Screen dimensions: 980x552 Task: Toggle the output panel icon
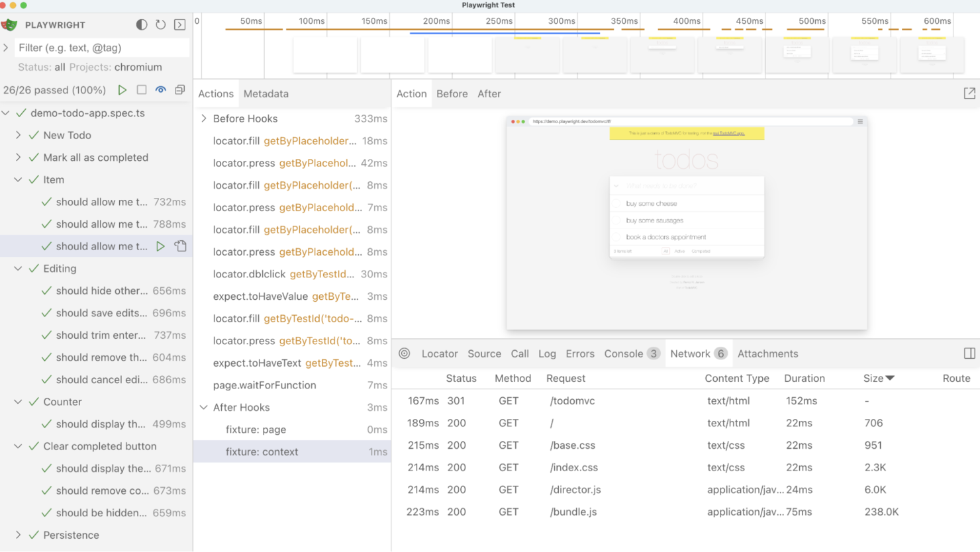(179, 24)
